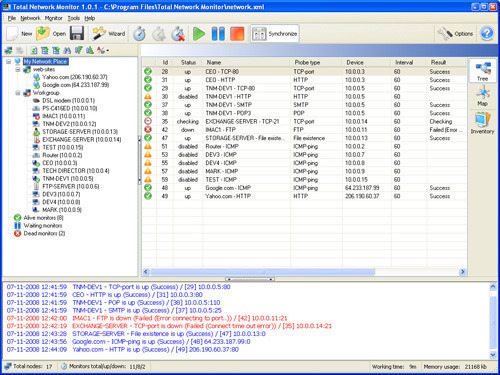Open the Options dialog
500x375 pixels.
tap(455, 34)
